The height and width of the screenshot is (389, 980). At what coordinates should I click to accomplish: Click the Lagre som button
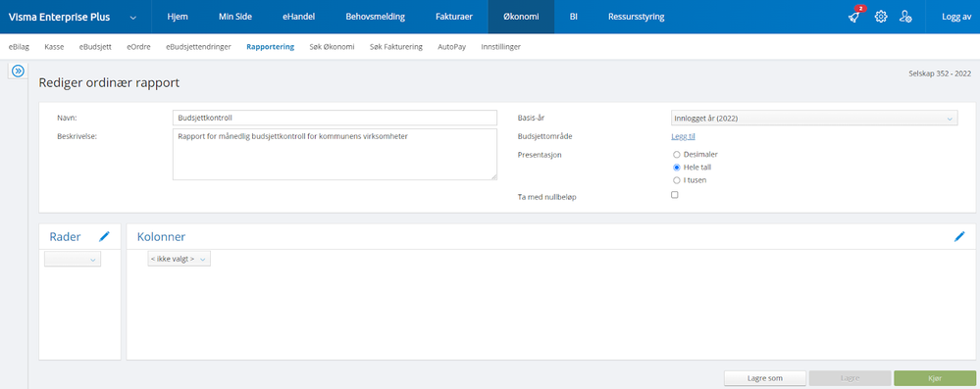765,378
